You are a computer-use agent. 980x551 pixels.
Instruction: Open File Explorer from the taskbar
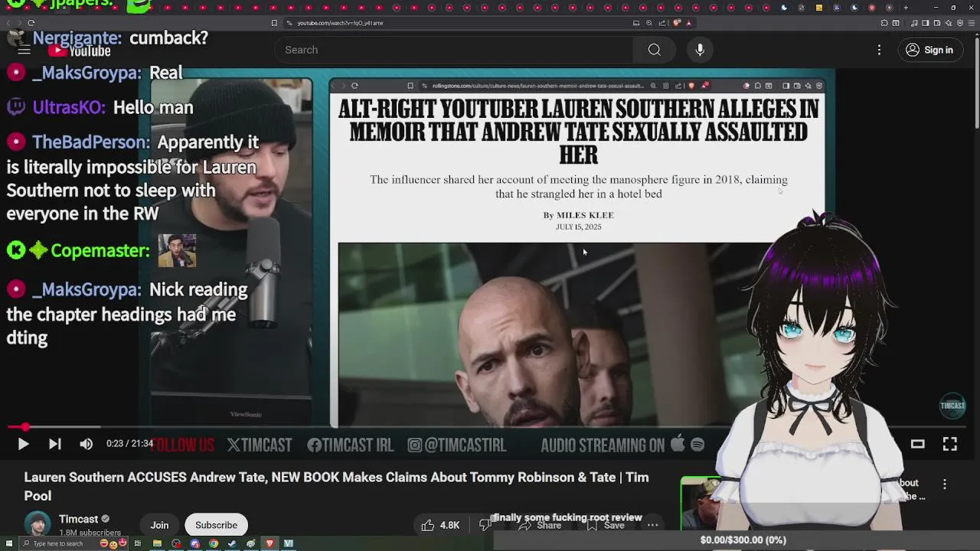point(157,543)
